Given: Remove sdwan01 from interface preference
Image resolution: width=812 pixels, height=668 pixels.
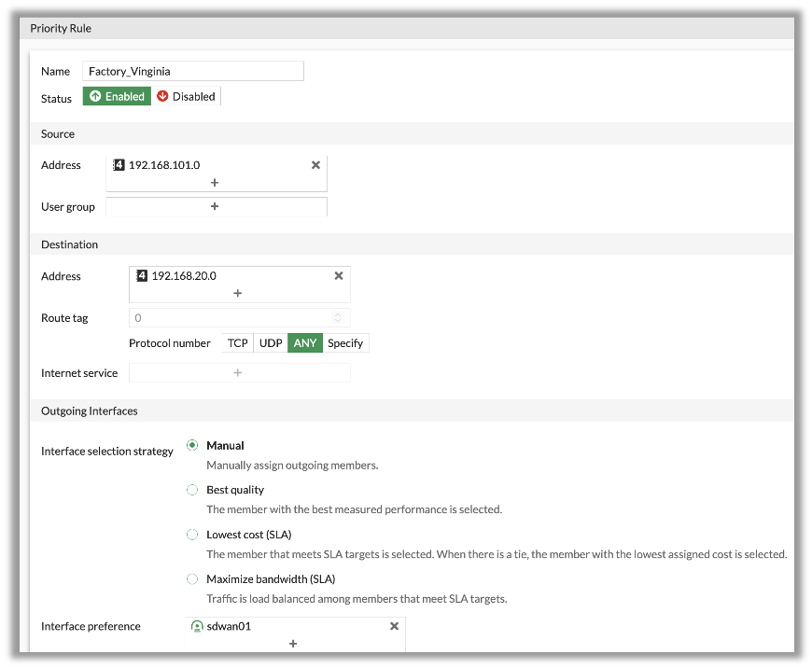Looking at the screenshot, I should [x=394, y=627].
